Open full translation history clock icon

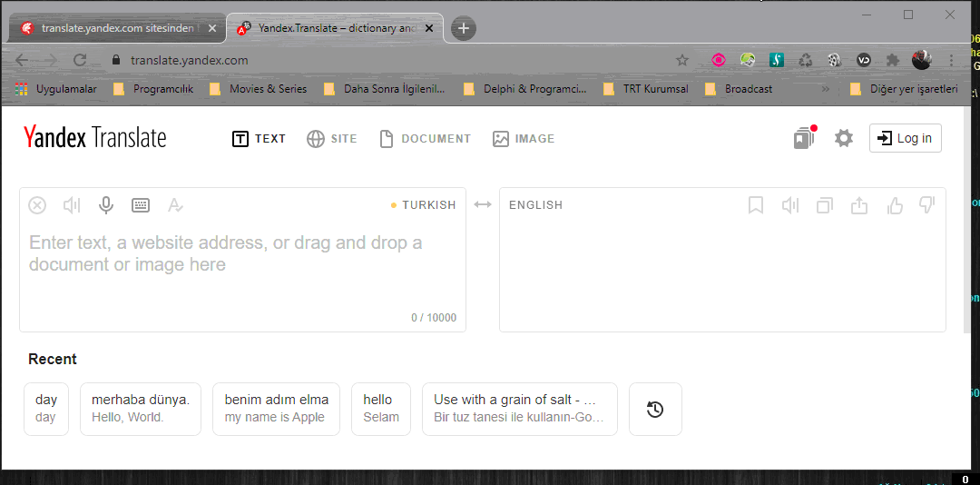pos(655,410)
